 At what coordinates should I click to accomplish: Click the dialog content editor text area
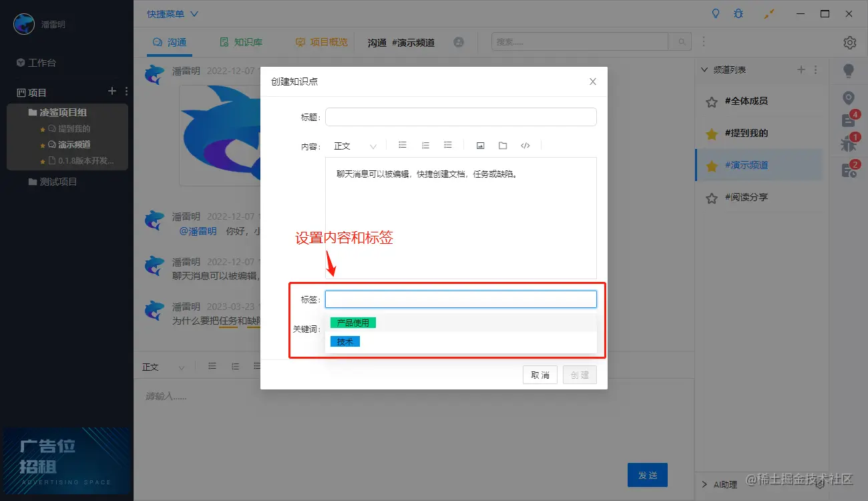click(x=461, y=218)
